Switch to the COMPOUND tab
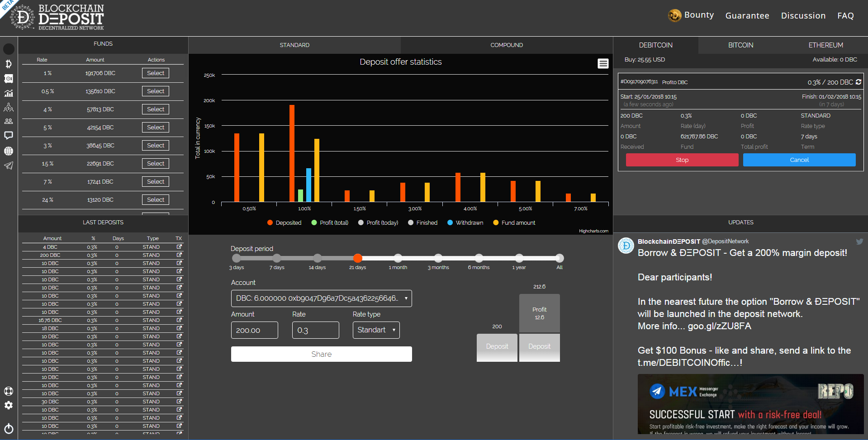The image size is (868, 440). (507, 45)
